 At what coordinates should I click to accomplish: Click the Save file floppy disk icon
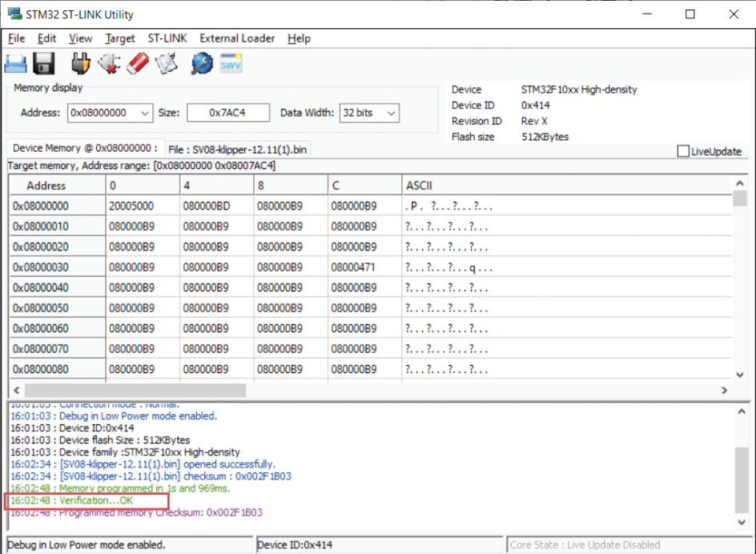[x=43, y=63]
